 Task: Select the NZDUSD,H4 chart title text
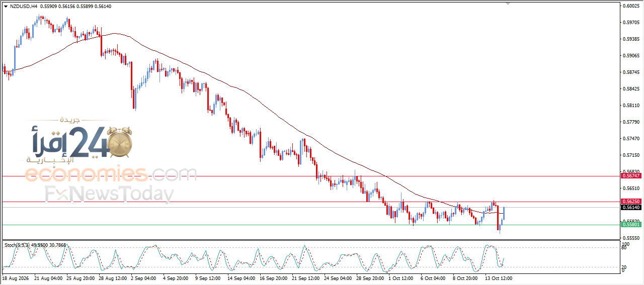coord(23,7)
